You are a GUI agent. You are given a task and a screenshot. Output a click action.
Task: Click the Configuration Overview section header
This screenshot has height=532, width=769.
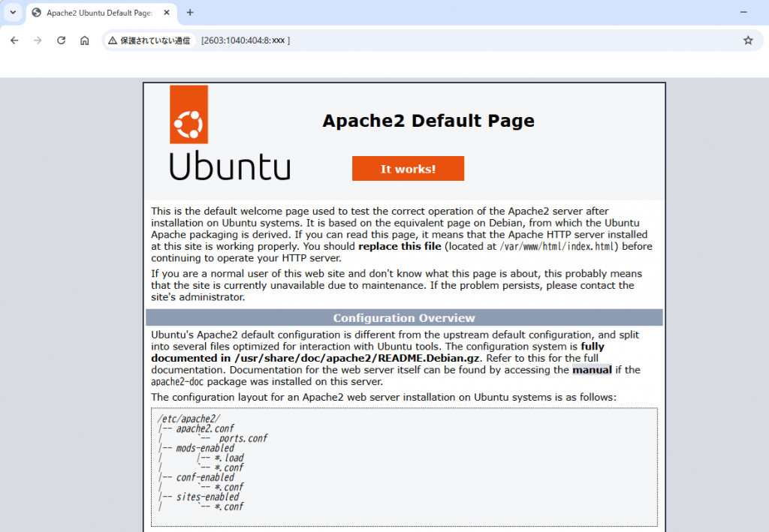[404, 318]
